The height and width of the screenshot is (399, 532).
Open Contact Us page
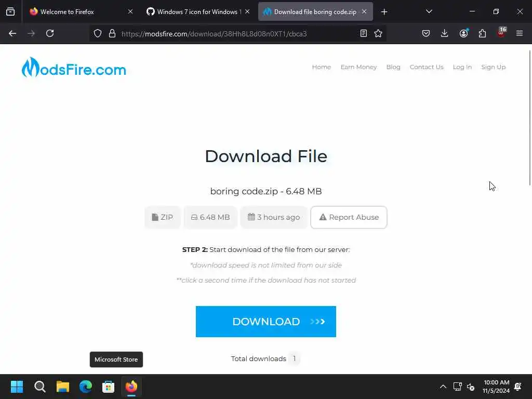(x=427, y=67)
